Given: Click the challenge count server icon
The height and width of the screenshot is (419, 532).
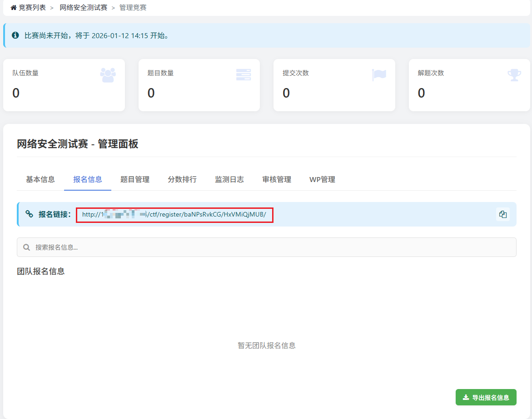Looking at the screenshot, I should tap(243, 75).
